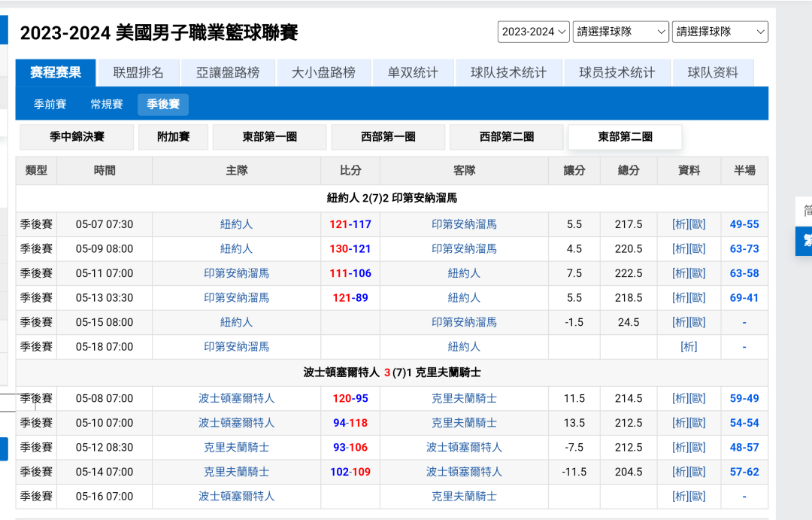Select the 球队技术统计 tab
Viewport: 812px width, 520px height.
508,72
